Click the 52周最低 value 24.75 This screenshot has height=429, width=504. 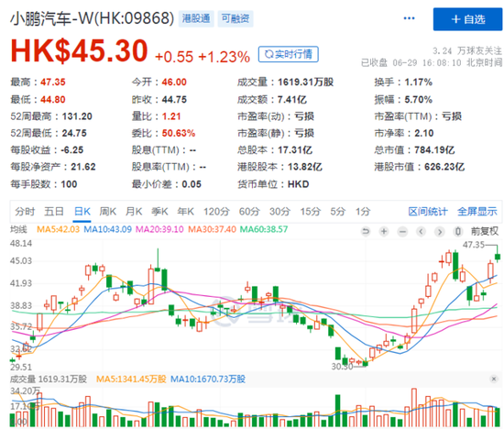pos(74,133)
